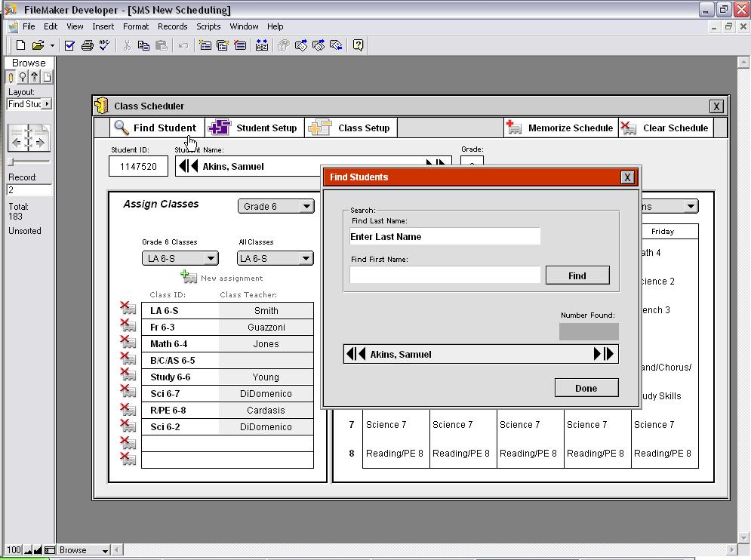Viewport: 751px width, 560px height.
Task: Click the Find First Name field
Action: pyautogui.click(x=445, y=275)
